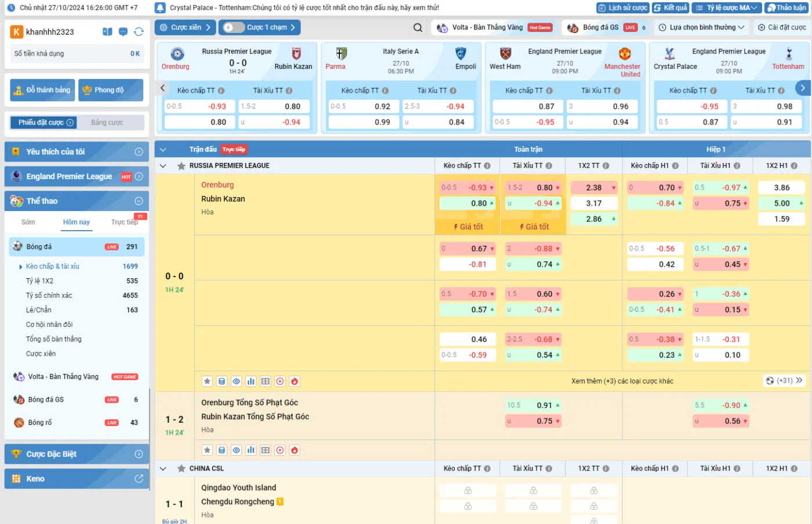Click the refresh balance icon beside username

(139, 32)
